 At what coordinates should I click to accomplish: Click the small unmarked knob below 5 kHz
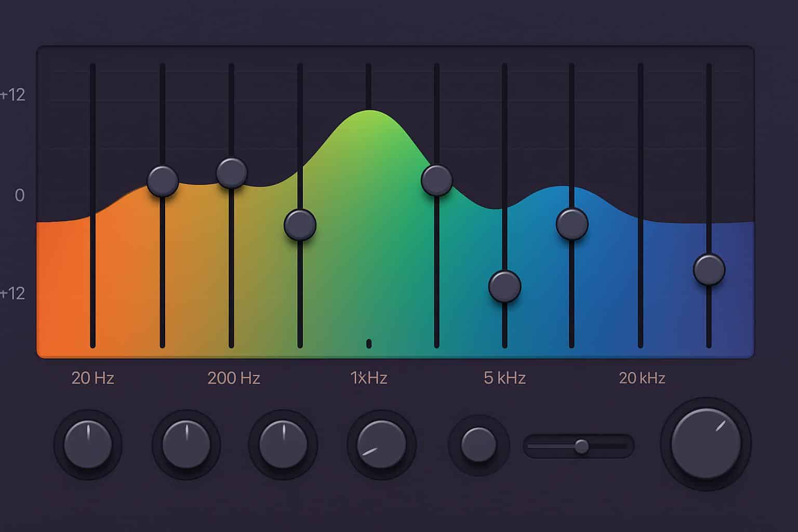[x=478, y=445]
